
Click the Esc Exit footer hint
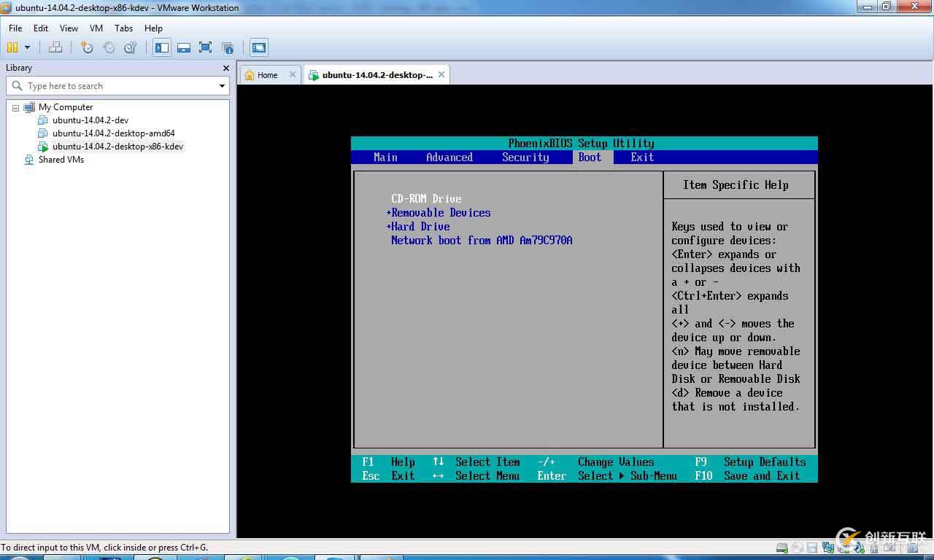388,476
